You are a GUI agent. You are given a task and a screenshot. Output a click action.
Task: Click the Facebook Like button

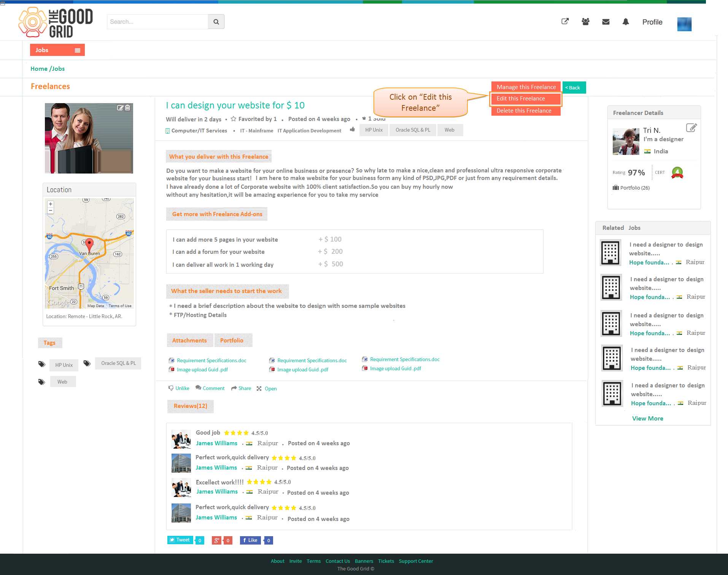[x=251, y=540]
